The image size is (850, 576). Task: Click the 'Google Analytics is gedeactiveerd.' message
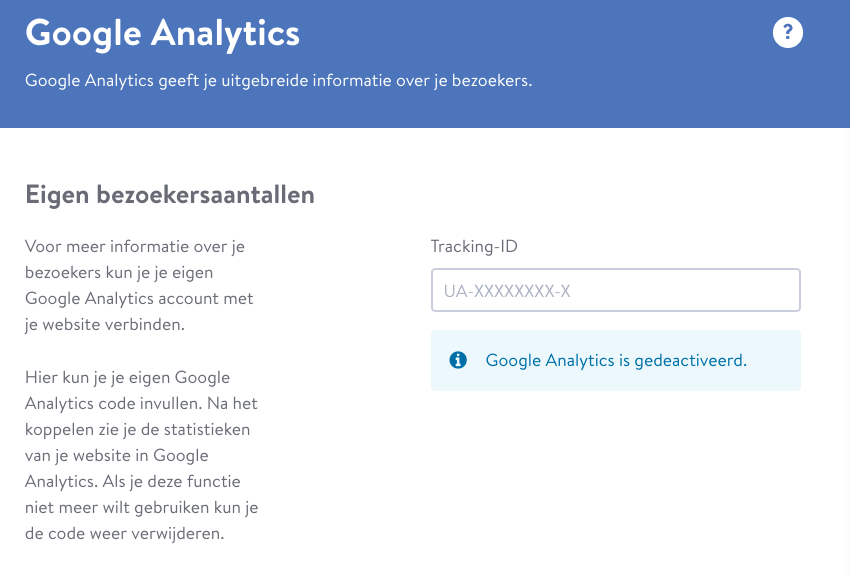tap(616, 360)
